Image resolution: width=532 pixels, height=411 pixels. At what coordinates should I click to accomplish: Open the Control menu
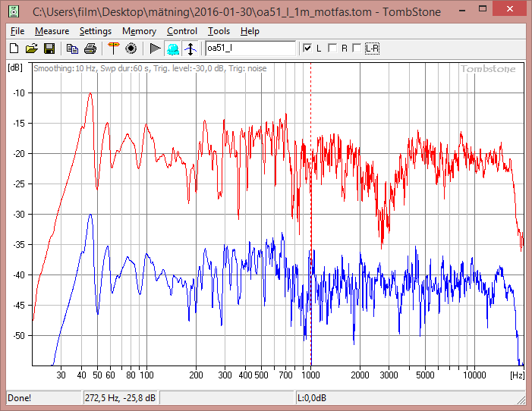(182, 31)
